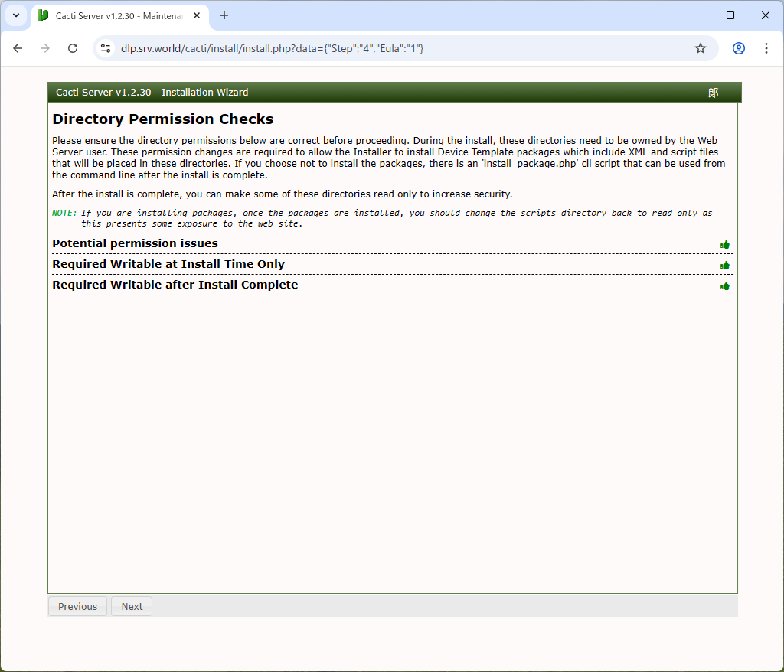Reload the Cacti installer page

[73, 48]
